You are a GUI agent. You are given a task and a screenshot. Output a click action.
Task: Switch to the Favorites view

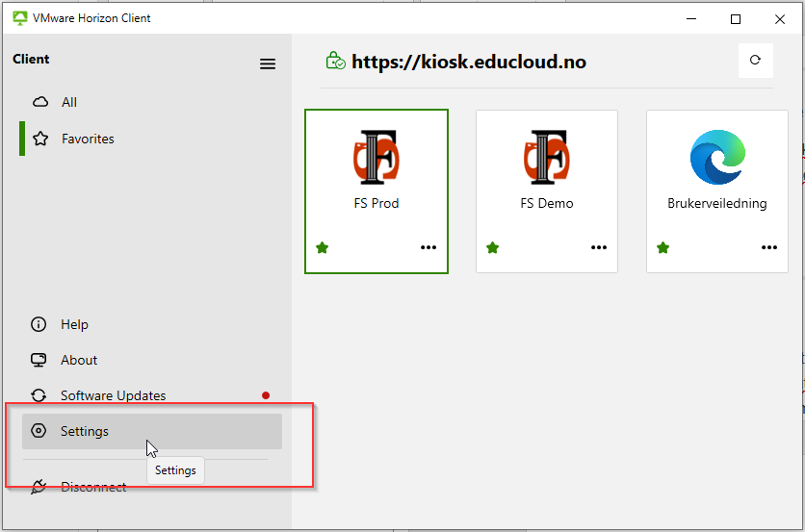(87, 139)
